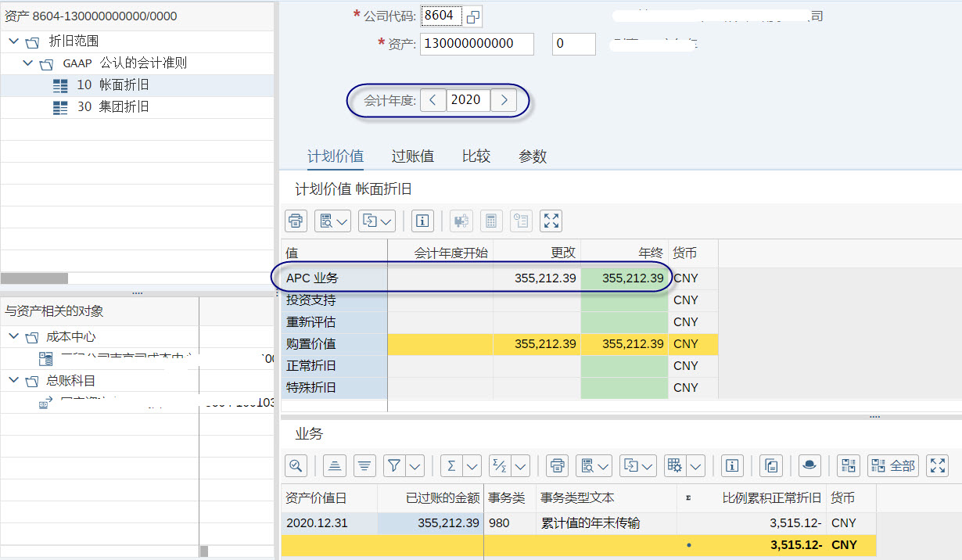
Task: Go to next fiscal year with right arrow
Action: point(504,100)
